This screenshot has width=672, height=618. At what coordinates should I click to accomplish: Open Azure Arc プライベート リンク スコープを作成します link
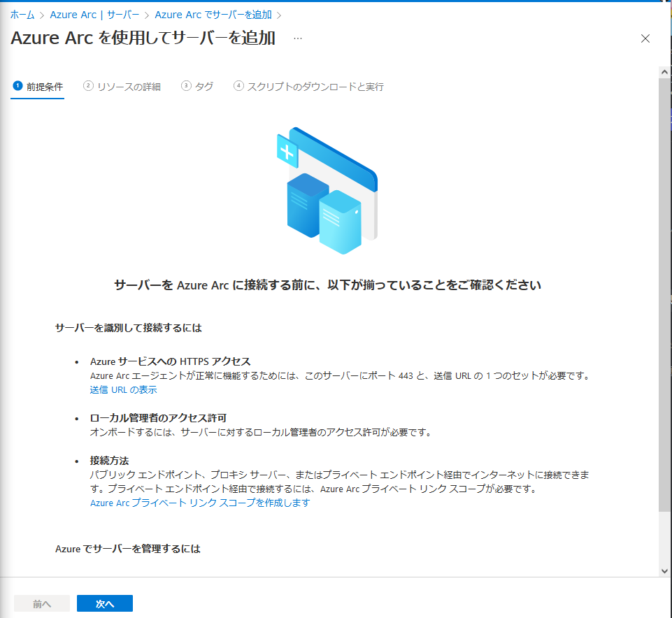click(x=200, y=503)
